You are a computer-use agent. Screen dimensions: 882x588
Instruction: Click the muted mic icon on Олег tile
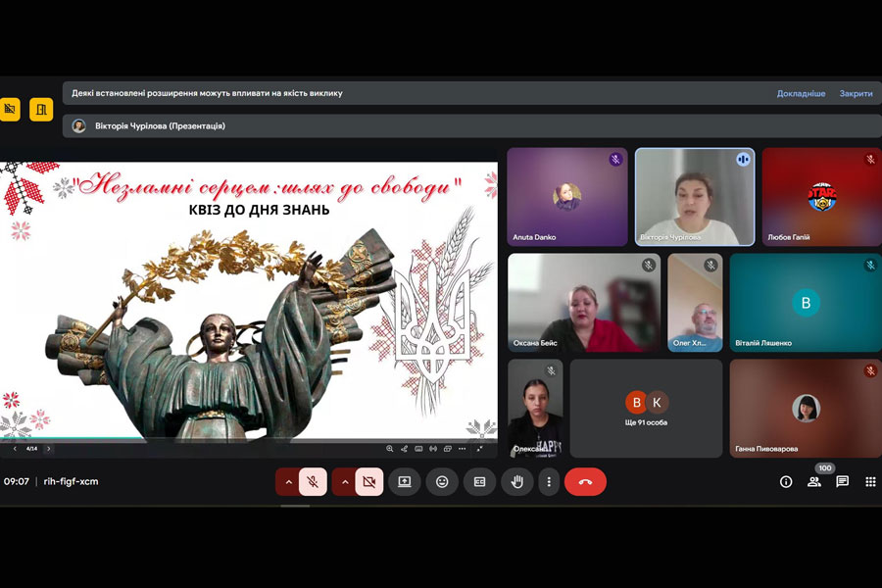click(710, 265)
